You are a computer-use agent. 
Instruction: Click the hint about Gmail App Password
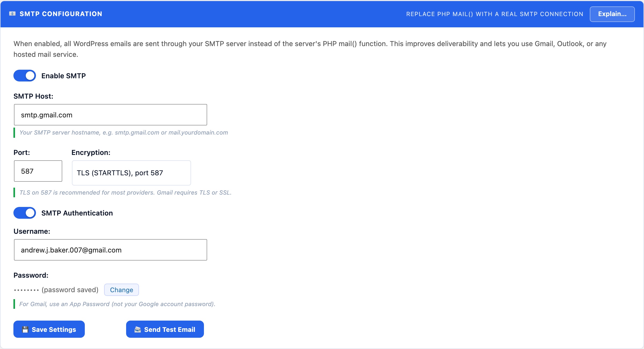tap(117, 304)
